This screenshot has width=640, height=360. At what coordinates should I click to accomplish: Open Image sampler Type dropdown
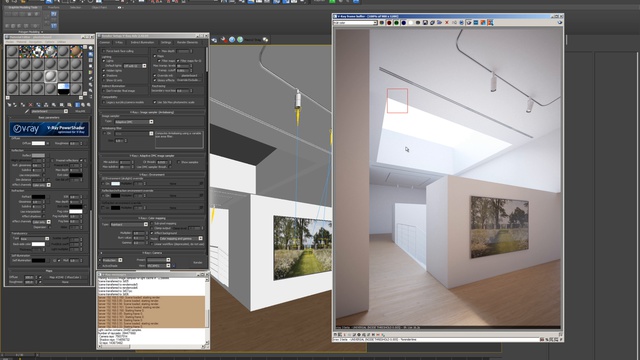coord(133,122)
